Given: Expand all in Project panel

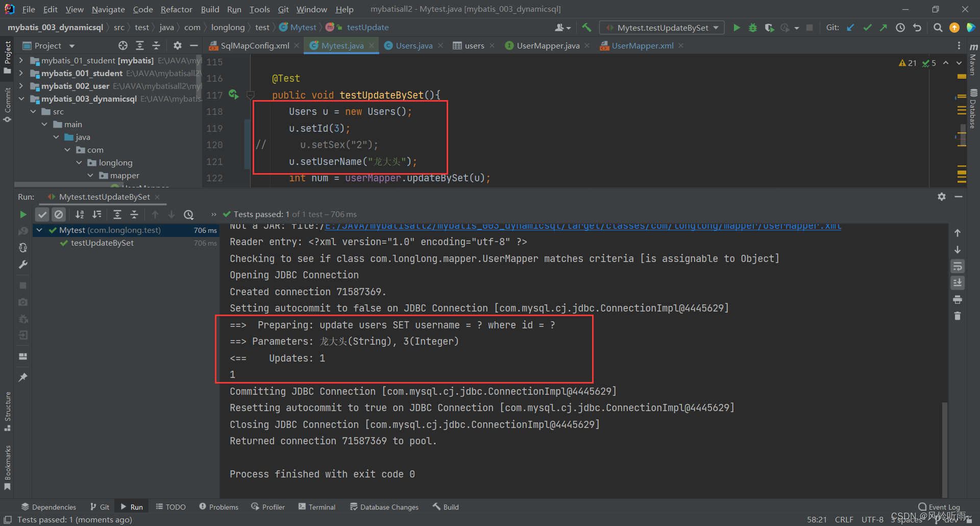Looking at the screenshot, I should click(140, 45).
